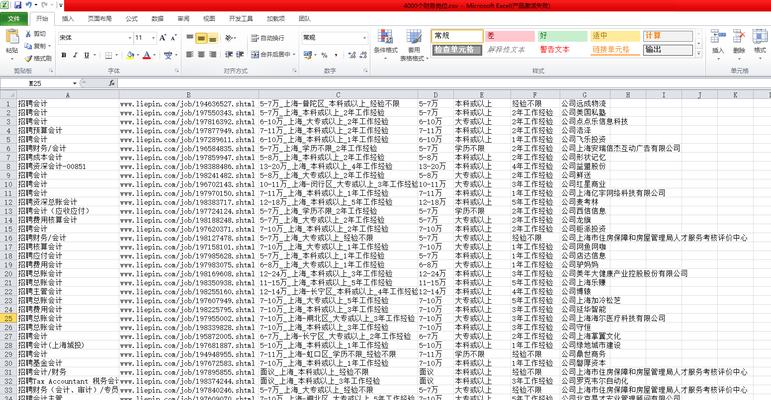The image size is (771, 400).
Task: Click the Copy (复制) icon
Action: tap(29, 46)
